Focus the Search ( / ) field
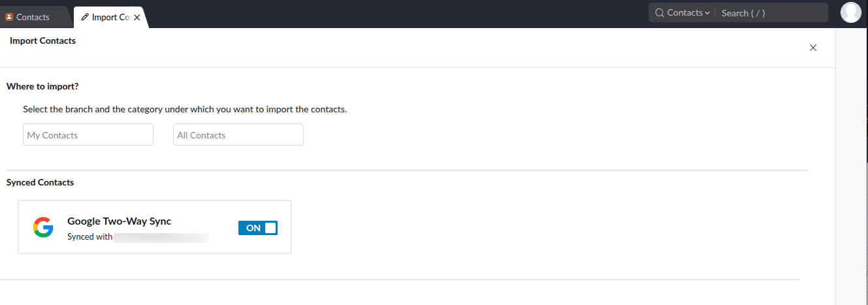The height and width of the screenshot is (305, 868). 771,13
